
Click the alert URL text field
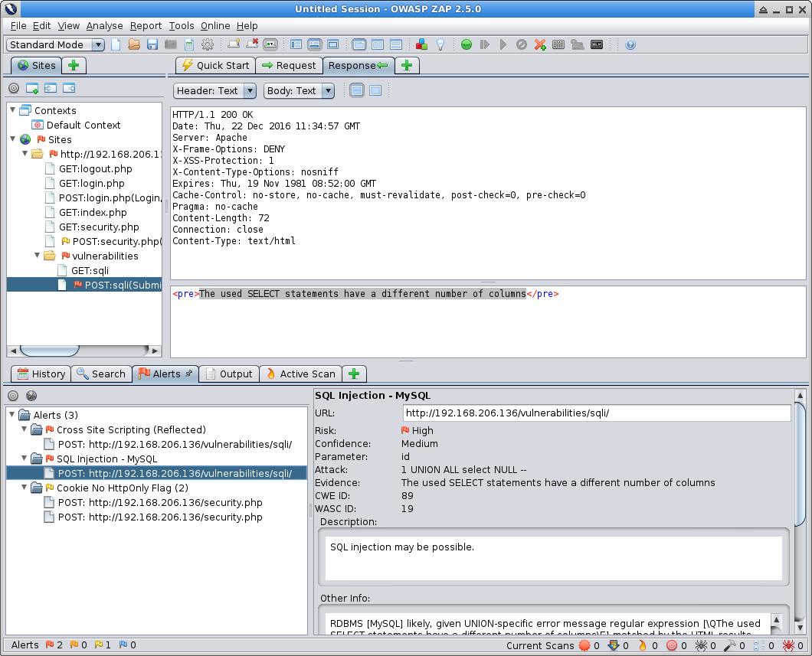pyautogui.click(x=597, y=413)
